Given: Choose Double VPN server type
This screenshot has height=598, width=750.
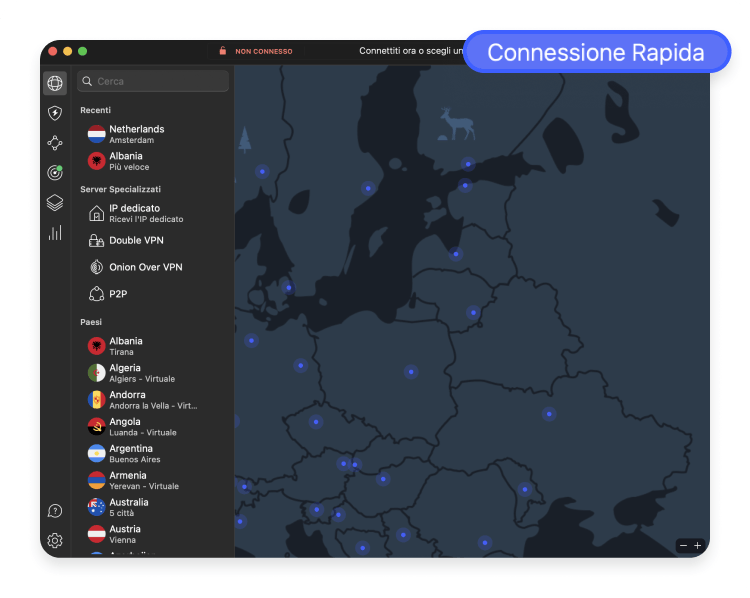Looking at the screenshot, I should tap(153, 241).
